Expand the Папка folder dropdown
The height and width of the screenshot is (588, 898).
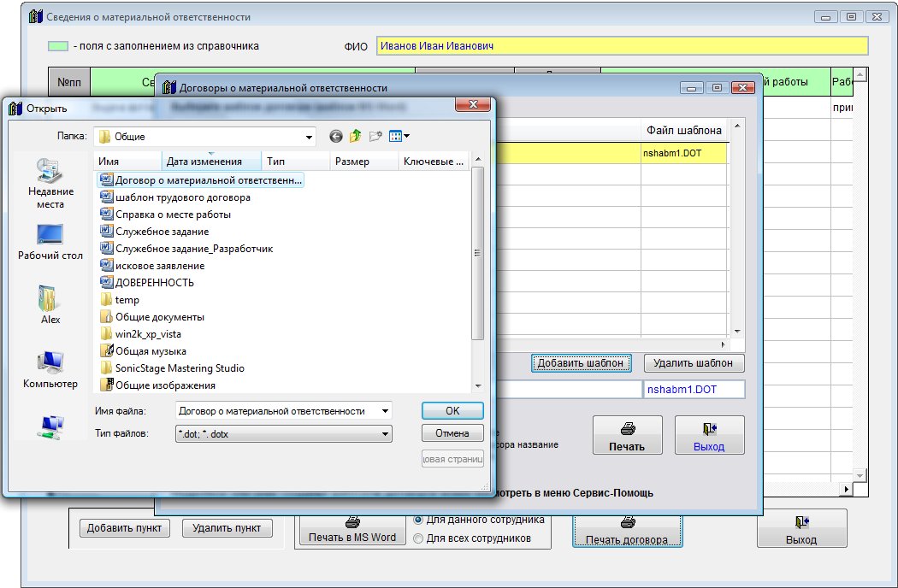[x=308, y=137]
